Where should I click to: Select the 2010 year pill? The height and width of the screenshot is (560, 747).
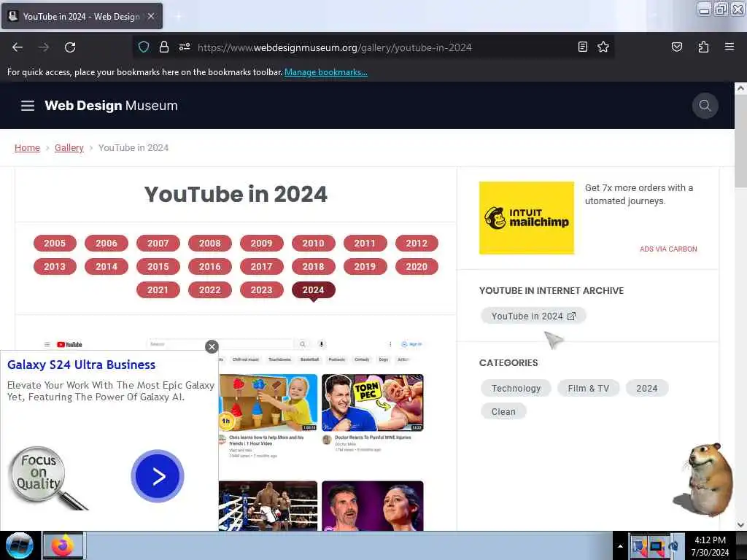[313, 244]
